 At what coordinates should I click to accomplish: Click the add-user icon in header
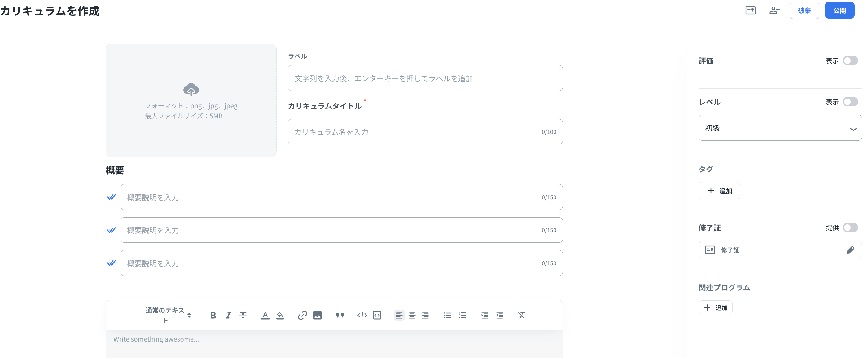774,11
